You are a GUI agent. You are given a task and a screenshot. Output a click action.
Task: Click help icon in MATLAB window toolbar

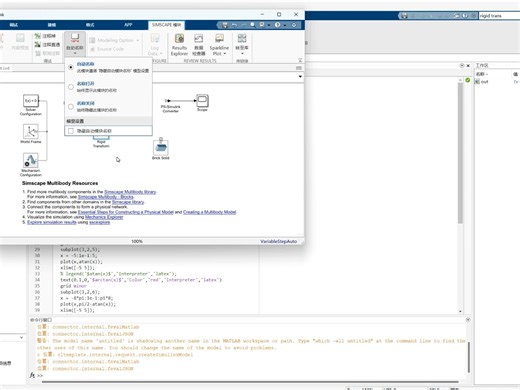tap(465, 16)
